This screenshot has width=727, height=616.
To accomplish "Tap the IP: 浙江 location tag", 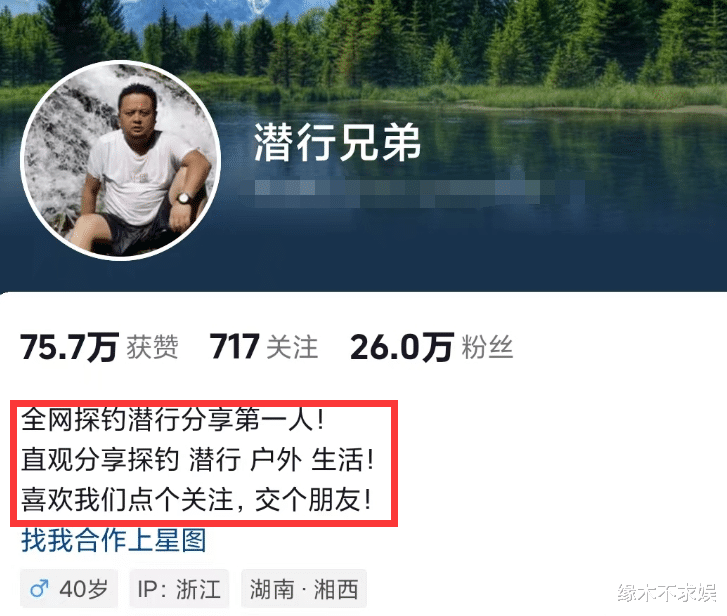I will pos(179,589).
